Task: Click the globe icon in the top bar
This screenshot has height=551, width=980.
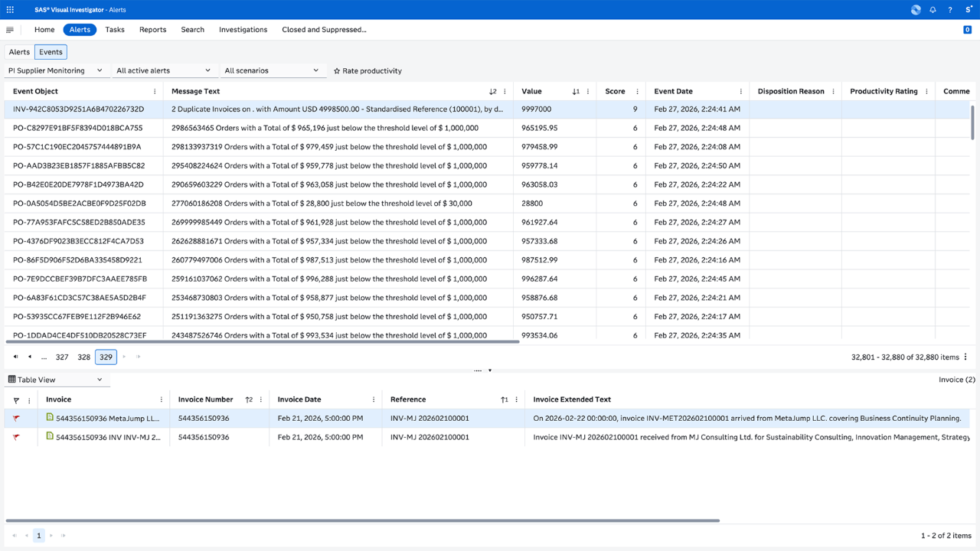Action: (x=916, y=9)
